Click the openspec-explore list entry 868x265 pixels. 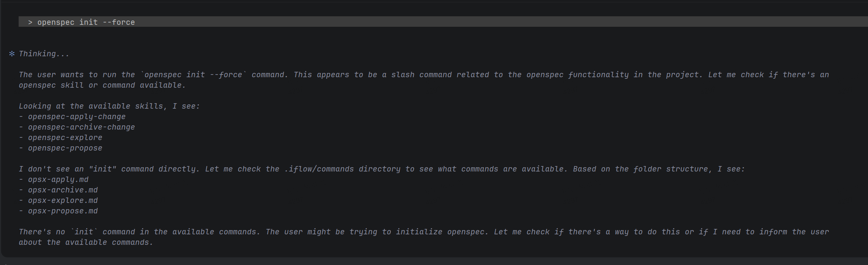click(x=65, y=138)
